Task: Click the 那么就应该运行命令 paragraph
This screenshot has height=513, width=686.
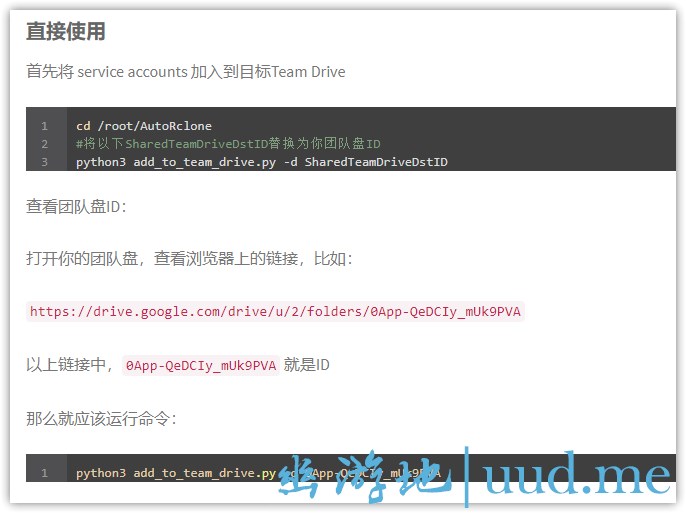Action: [x=101, y=418]
